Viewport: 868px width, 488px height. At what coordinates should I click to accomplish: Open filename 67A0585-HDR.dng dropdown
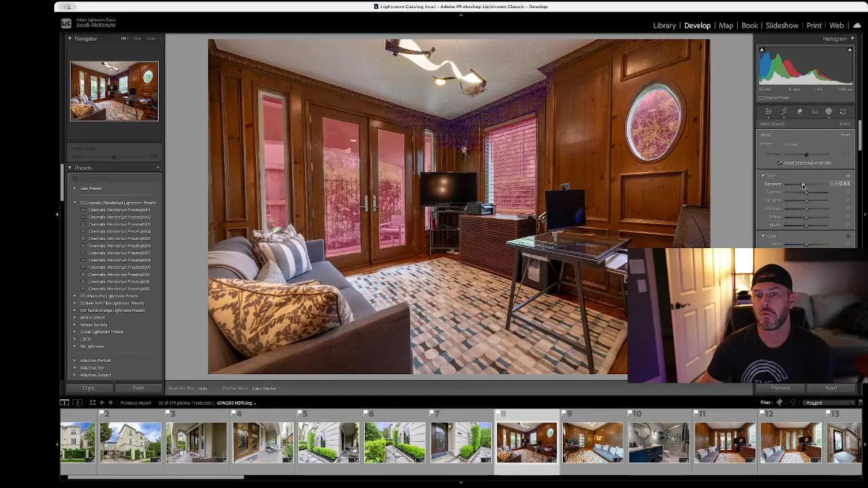(x=237, y=403)
